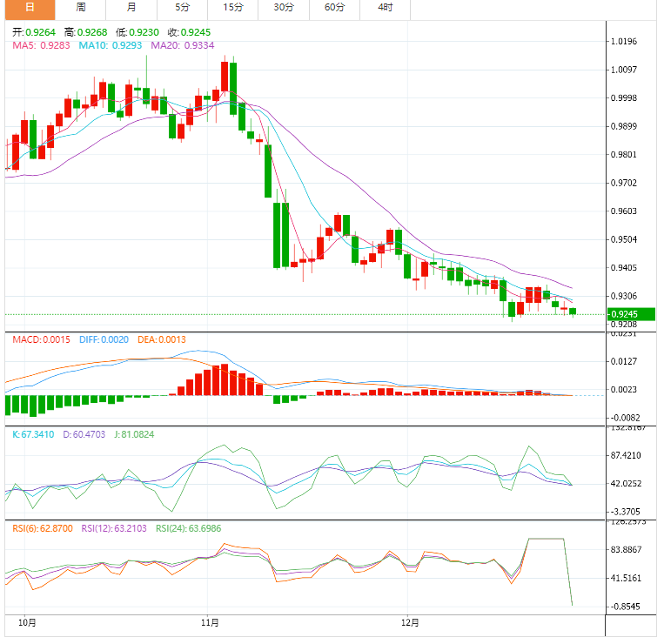This screenshot has width=664, height=644.
Task: Click the 42.0252 KDJ axis label
Action: [626, 484]
